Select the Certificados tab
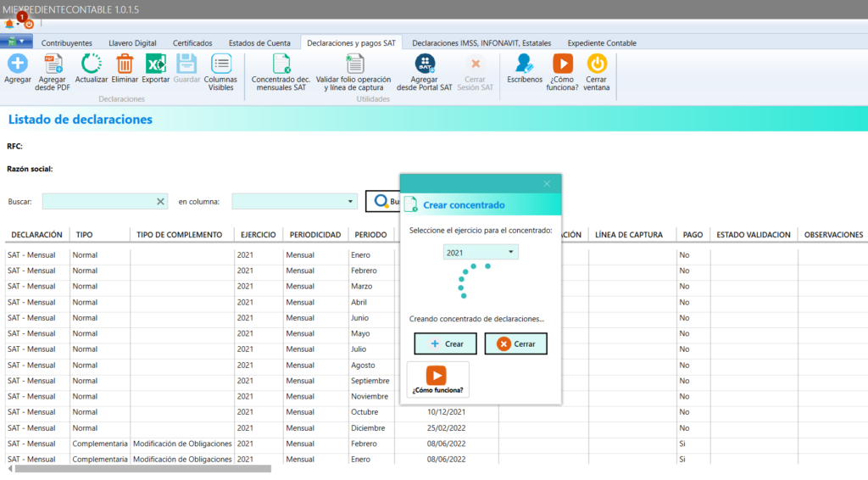This screenshot has width=868, height=480. tap(192, 43)
